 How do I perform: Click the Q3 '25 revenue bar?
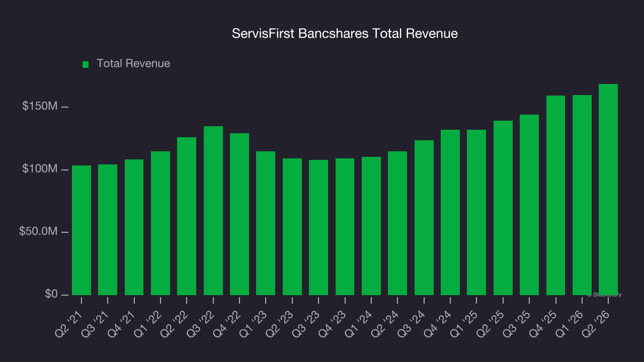(529, 205)
